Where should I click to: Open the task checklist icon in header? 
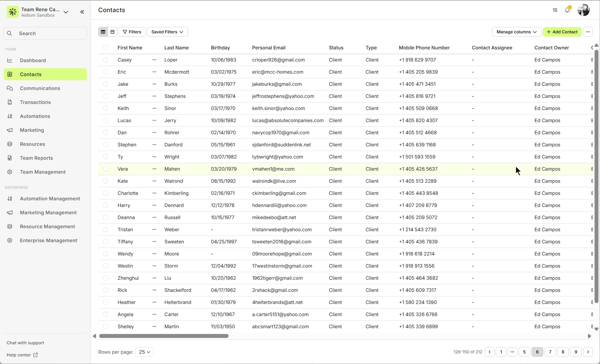tap(555, 10)
